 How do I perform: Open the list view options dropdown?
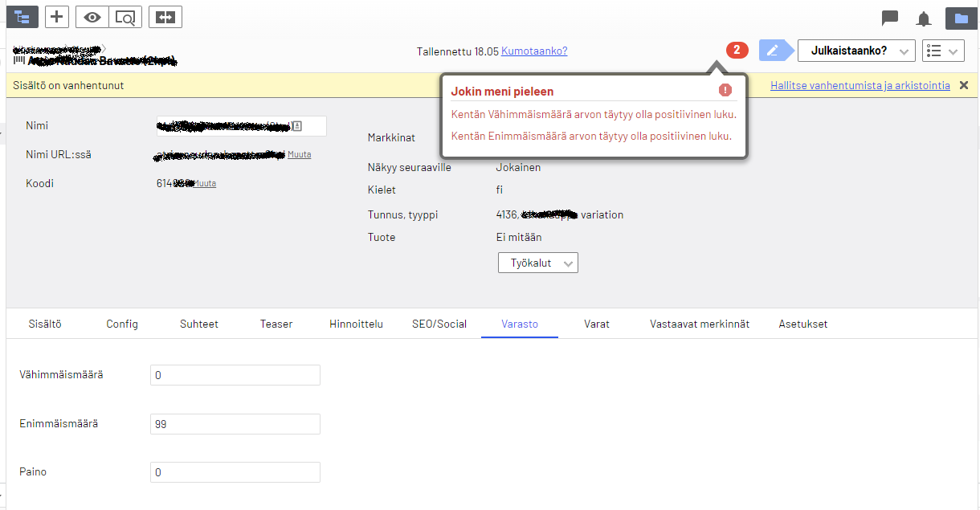tap(942, 51)
